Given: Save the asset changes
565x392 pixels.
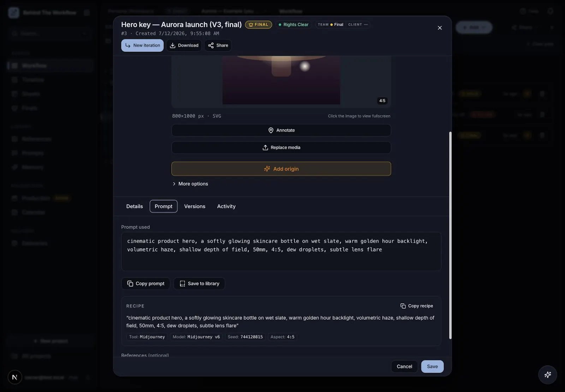Looking at the screenshot, I should [x=432, y=367].
